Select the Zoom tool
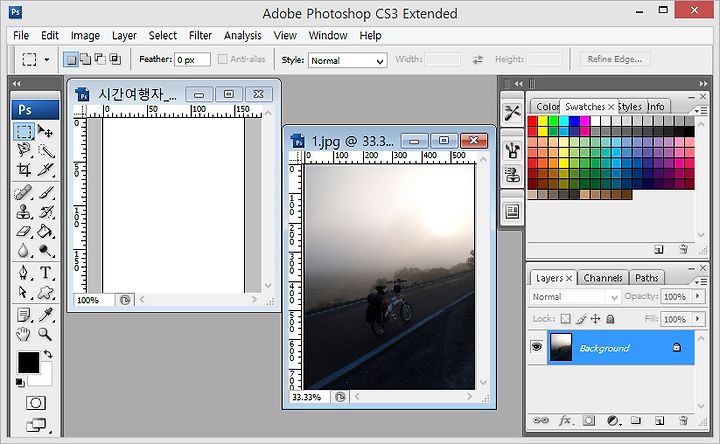Viewport: 720px width, 444px height. 45,334
